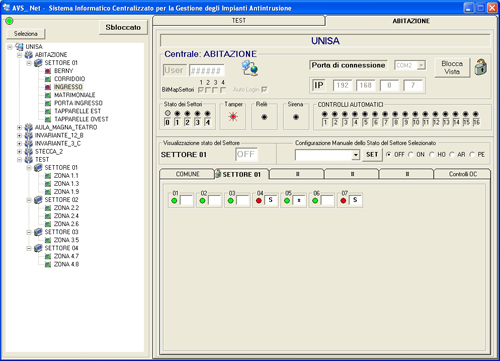Click the padlock icon beside Blocca Vista
Image resolution: width=500 pixels, height=361 pixels.
click(x=480, y=67)
